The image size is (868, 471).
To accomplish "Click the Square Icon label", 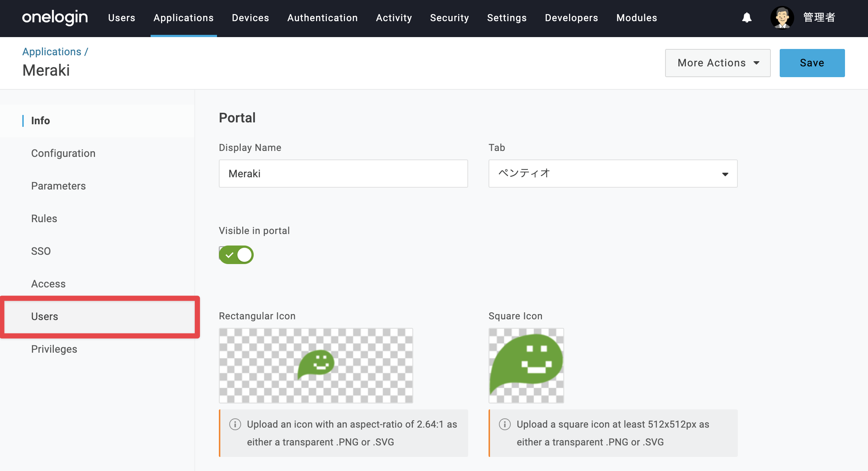I will point(515,316).
